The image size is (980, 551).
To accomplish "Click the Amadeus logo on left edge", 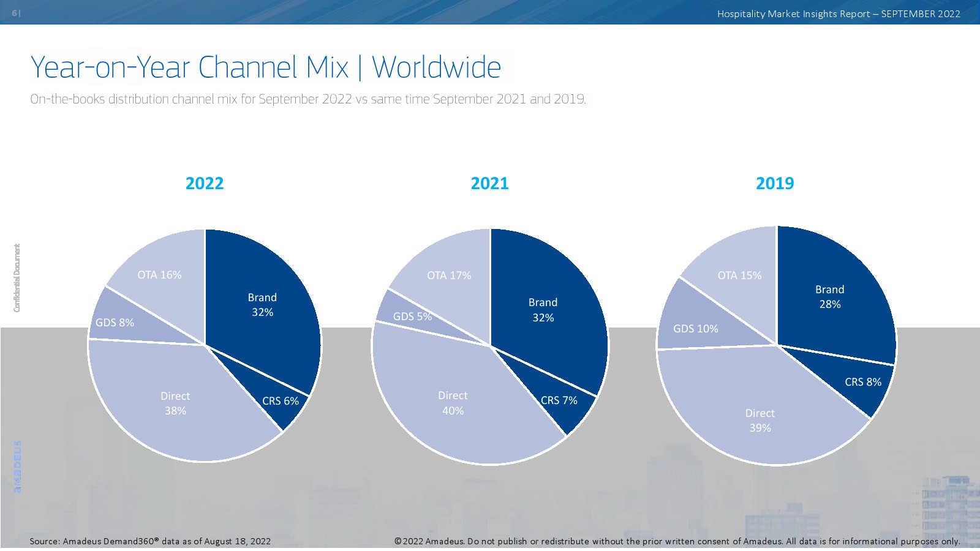I will tap(17, 467).
